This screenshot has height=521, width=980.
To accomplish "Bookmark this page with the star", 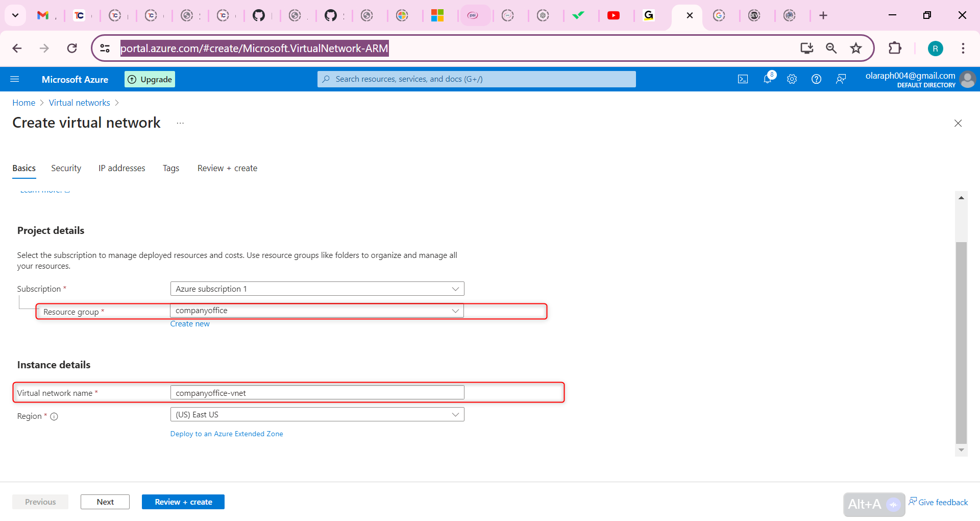I will click(856, 49).
